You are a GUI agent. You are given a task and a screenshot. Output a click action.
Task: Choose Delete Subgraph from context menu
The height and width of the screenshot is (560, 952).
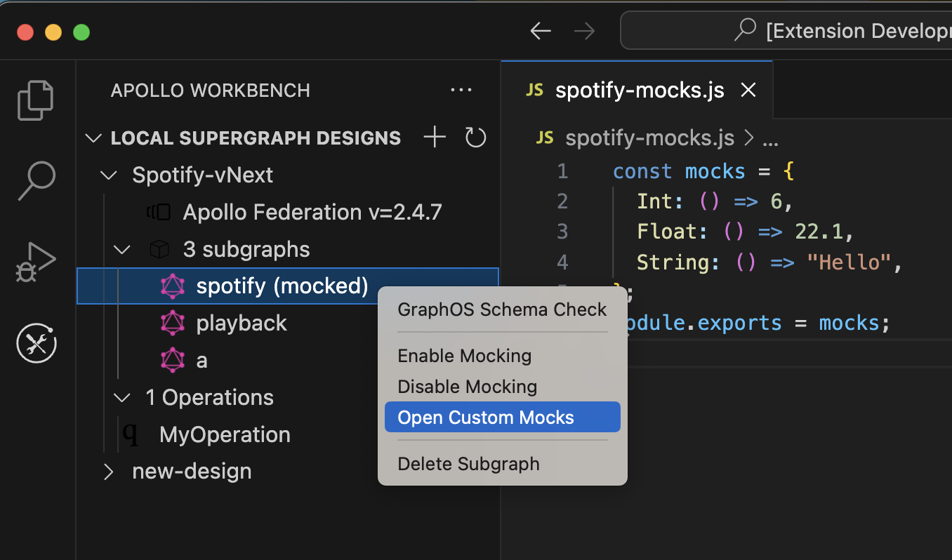pyautogui.click(x=502, y=464)
